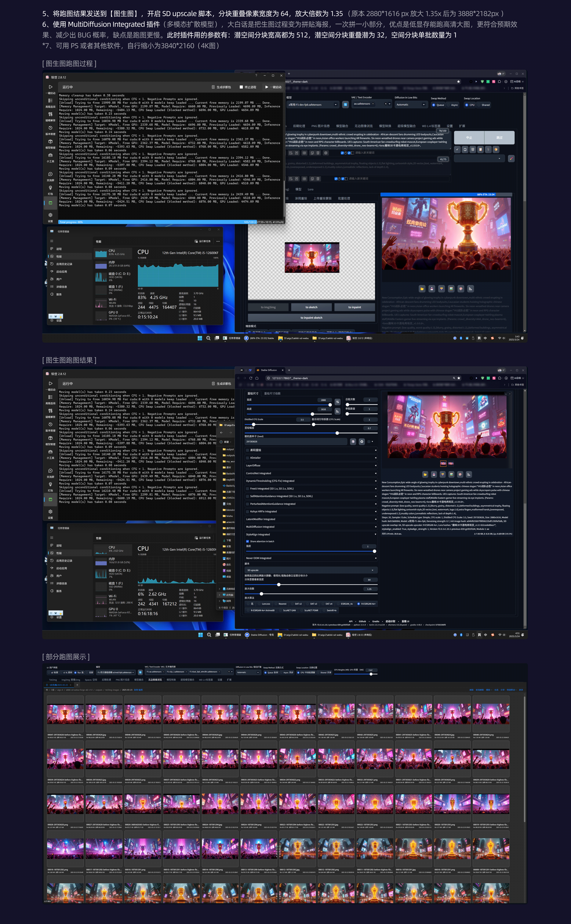
Task: Click home icon in result-screenshot browser
Action: pyautogui.click(x=257, y=378)
